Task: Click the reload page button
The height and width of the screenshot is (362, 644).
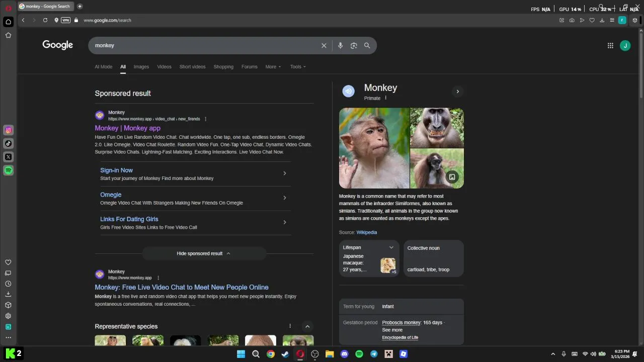Action: (x=45, y=20)
